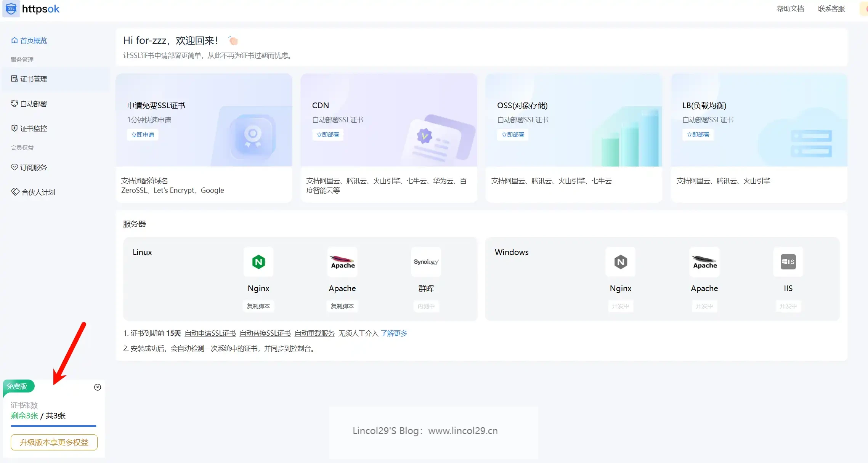
Task: Open 合伙人计划 in the sidebar
Action: click(33, 192)
